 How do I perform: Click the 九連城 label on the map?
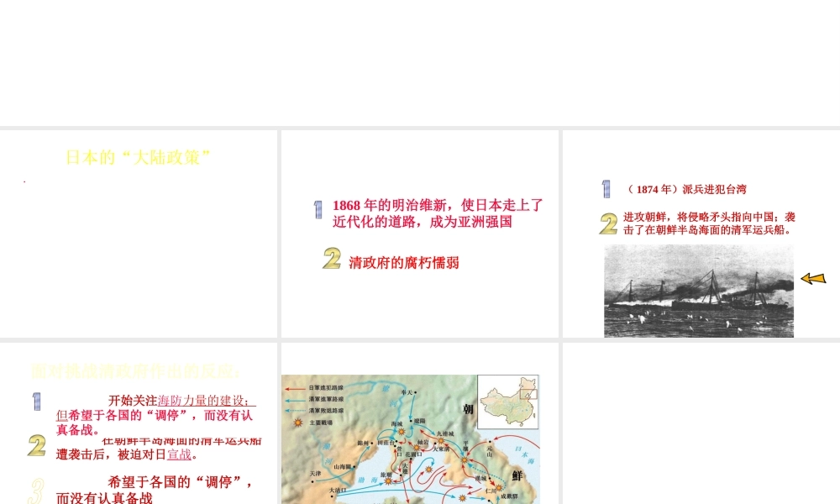[444, 433]
